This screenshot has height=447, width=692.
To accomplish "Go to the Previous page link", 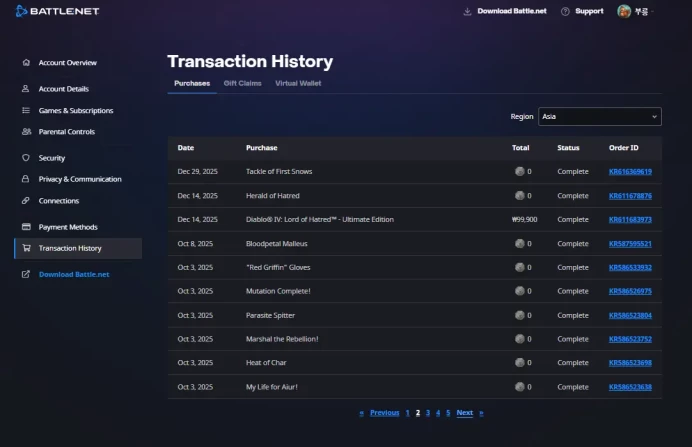I will (x=384, y=413).
